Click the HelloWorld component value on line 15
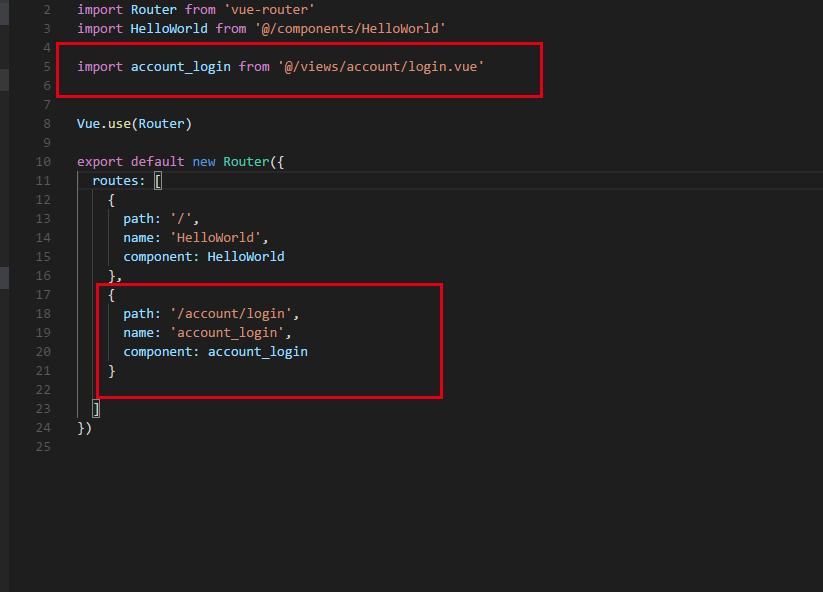Viewport: 823px width, 592px height. 246,257
